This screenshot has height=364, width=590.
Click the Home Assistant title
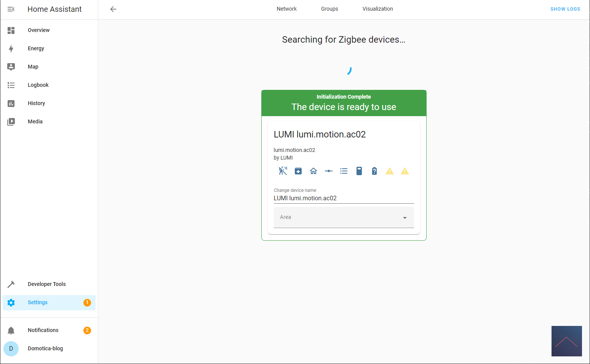[x=54, y=9]
